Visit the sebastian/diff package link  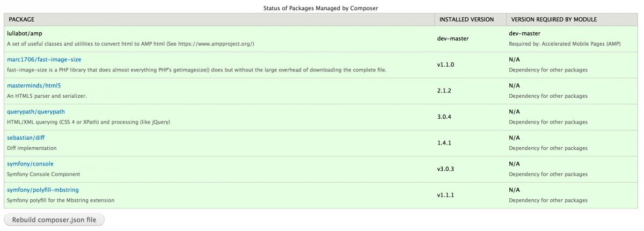pos(26,138)
